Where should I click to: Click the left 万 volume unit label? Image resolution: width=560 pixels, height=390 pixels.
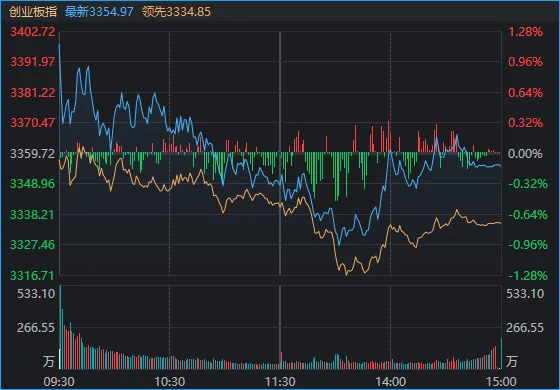tap(49, 361)
